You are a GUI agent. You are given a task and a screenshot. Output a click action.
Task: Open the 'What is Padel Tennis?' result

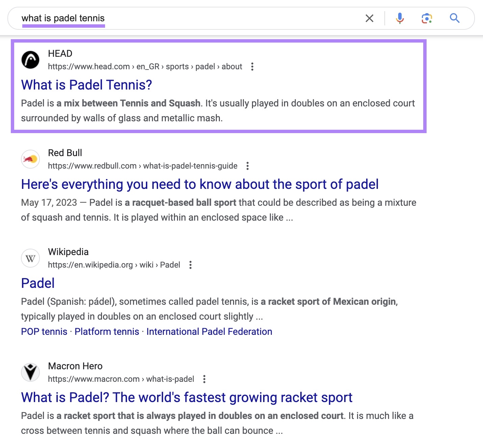click(x=86, y=85)
